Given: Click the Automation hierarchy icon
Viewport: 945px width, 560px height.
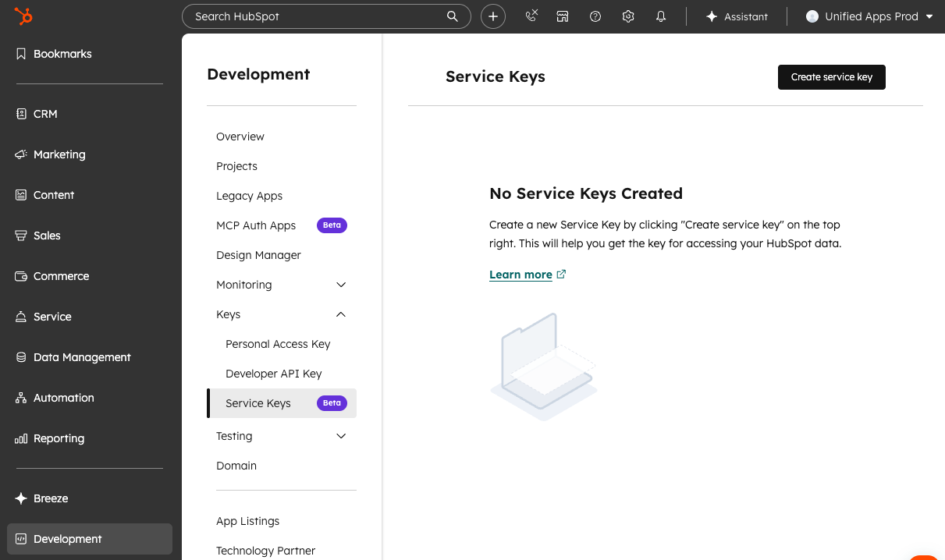Looking at the screenshot, I should pyautogui.click(x=21, y=398).
